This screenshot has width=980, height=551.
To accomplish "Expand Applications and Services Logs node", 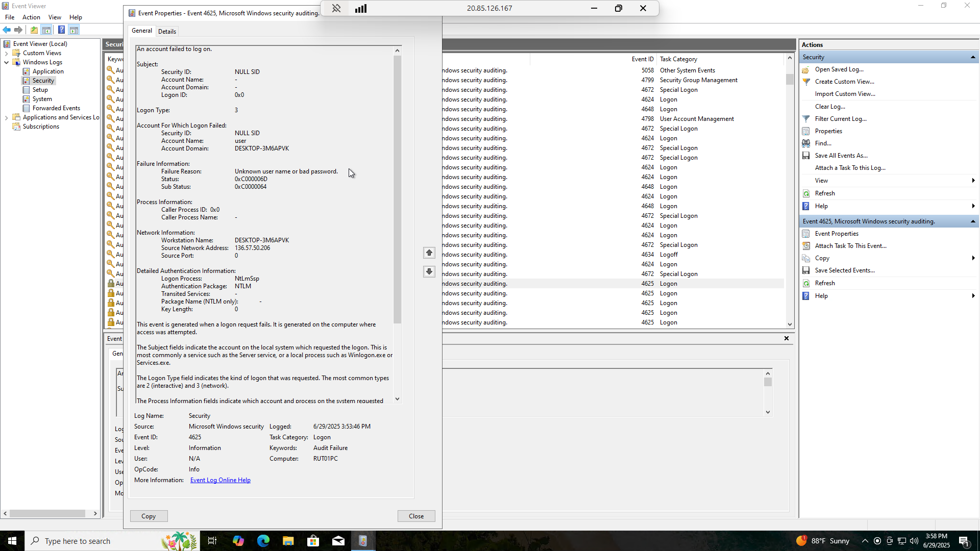I will pos(6,117).
